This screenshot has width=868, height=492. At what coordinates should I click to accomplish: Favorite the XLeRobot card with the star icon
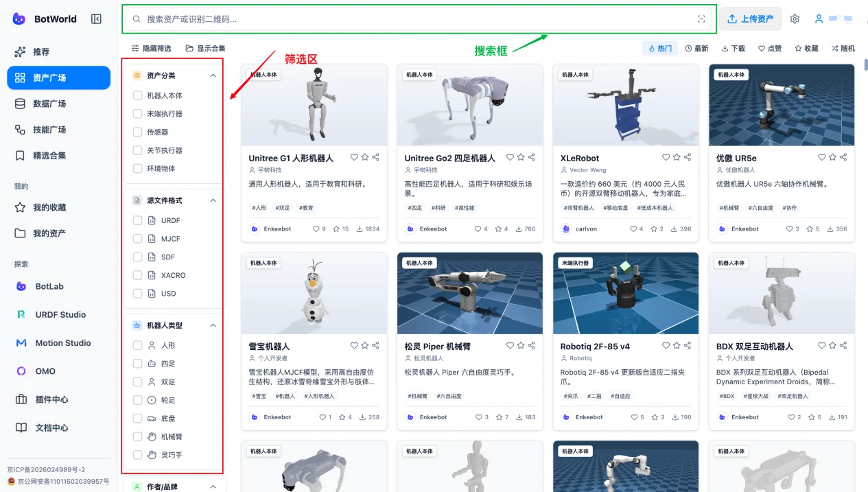click(x=677, y=157)
